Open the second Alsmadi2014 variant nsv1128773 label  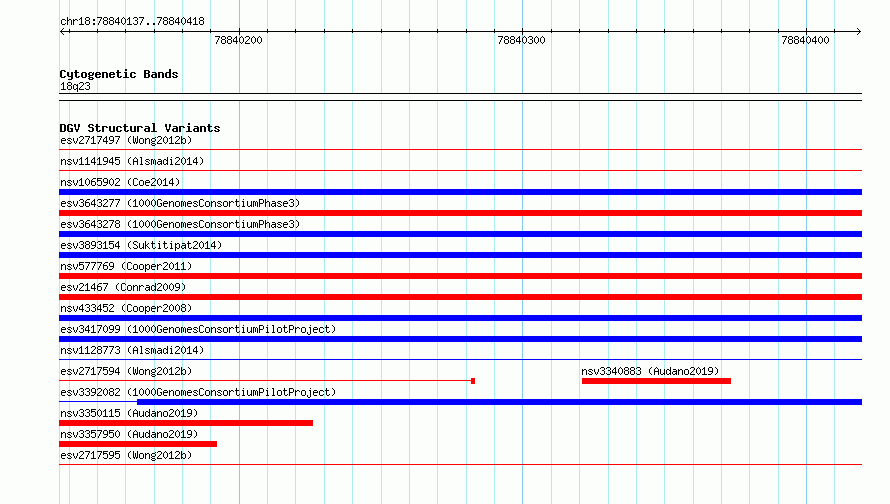pyautogui.click(x=132, y=350)
